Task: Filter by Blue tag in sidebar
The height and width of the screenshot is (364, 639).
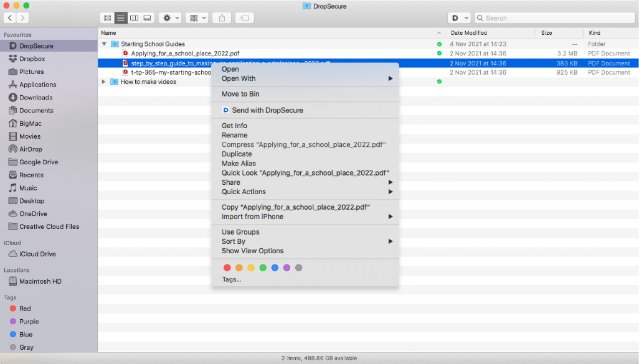Action: click(x=49, y=335)
